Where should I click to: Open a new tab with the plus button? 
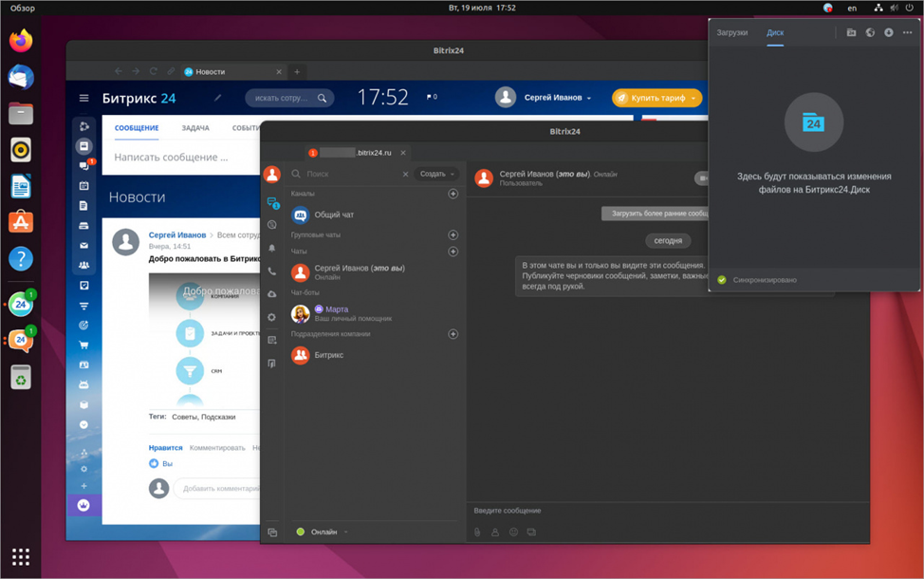point(297,71)
